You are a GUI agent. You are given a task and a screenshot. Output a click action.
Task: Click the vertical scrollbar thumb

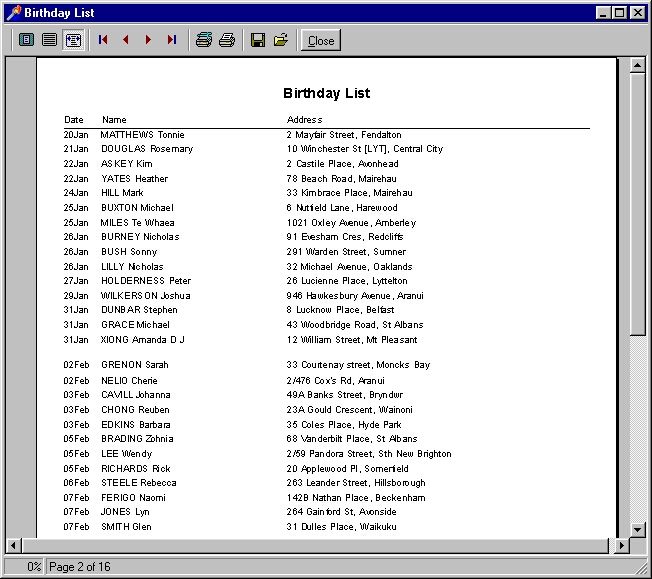click(637, 204)
